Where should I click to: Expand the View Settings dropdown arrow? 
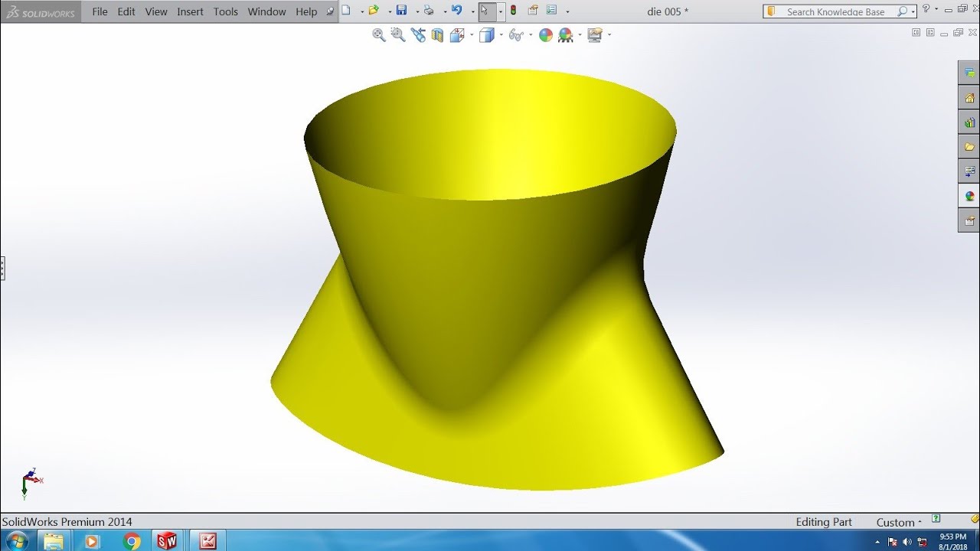click(609, 35)
